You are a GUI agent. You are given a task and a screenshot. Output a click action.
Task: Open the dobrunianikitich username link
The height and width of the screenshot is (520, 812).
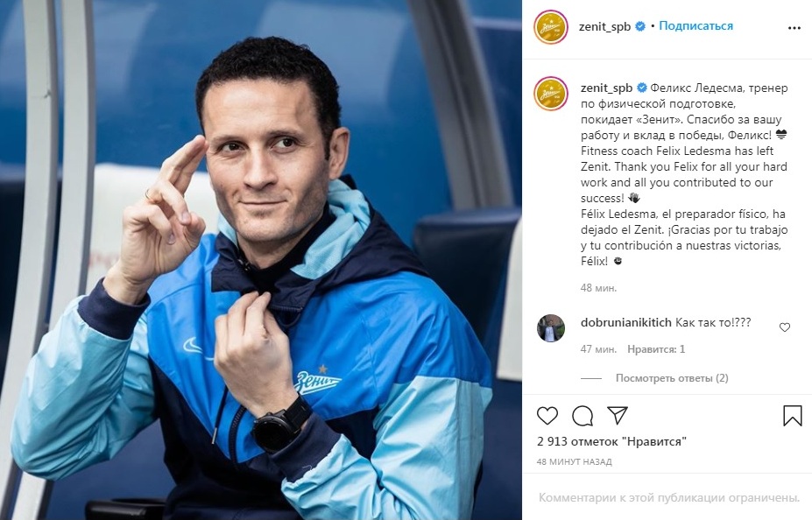click(626, 322)
